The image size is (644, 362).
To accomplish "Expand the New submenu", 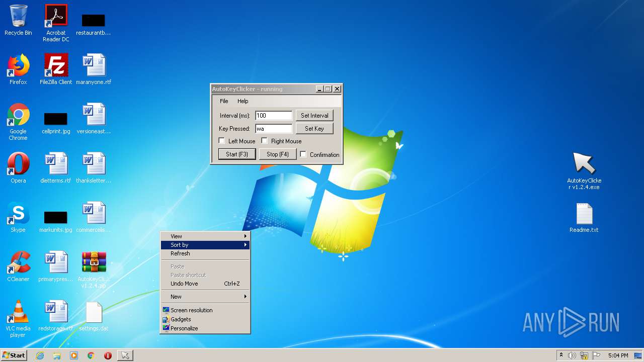I will click(205, 297).
